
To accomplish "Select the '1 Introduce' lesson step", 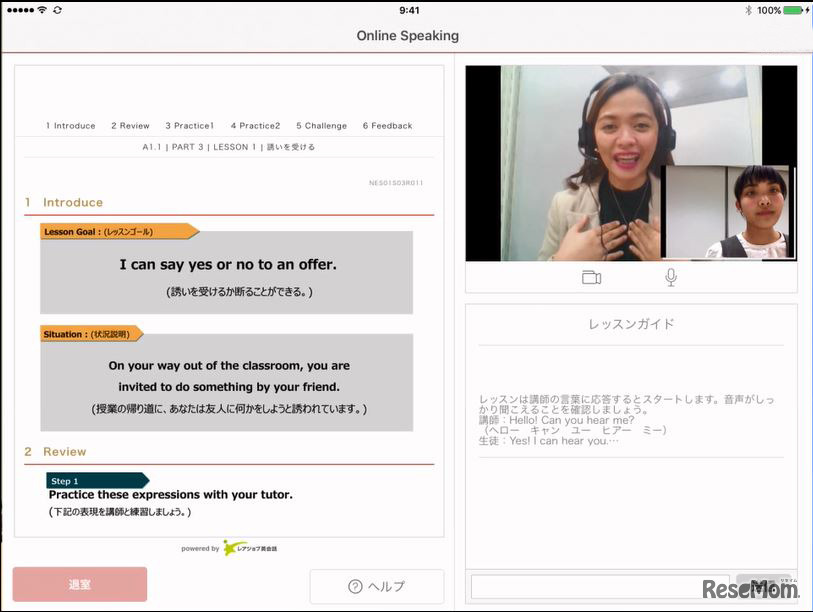I will click(x=69, y=125).
